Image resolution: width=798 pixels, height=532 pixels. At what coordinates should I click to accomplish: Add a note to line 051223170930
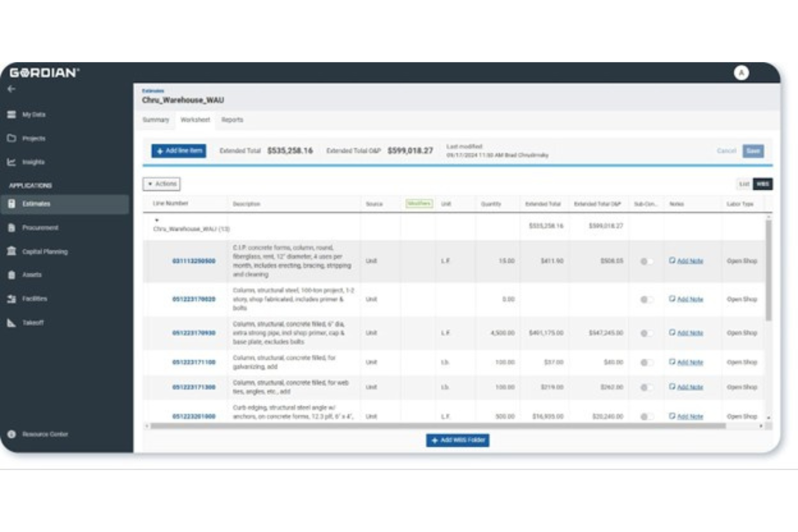pyautogui.click(x=689, y=333)
